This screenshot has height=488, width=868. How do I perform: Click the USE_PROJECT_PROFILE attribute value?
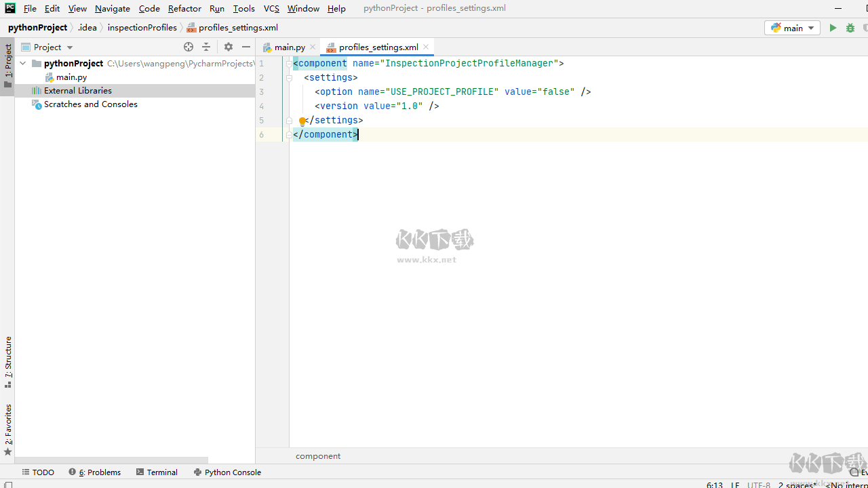(442, 91)
